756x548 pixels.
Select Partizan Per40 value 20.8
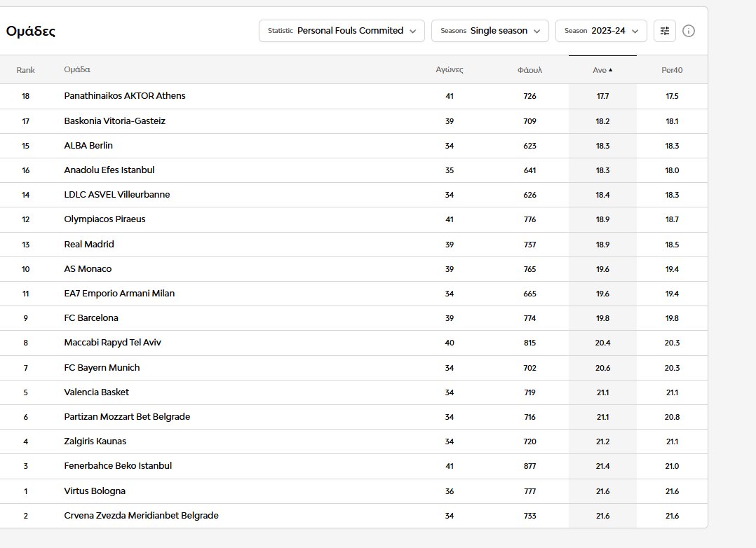(672, 417)
